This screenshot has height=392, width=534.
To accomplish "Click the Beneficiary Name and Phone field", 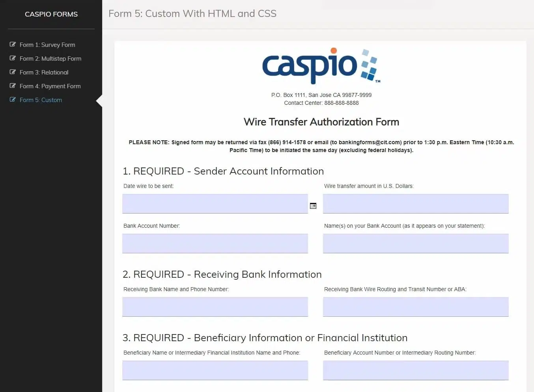I will [x=215, y=370].
